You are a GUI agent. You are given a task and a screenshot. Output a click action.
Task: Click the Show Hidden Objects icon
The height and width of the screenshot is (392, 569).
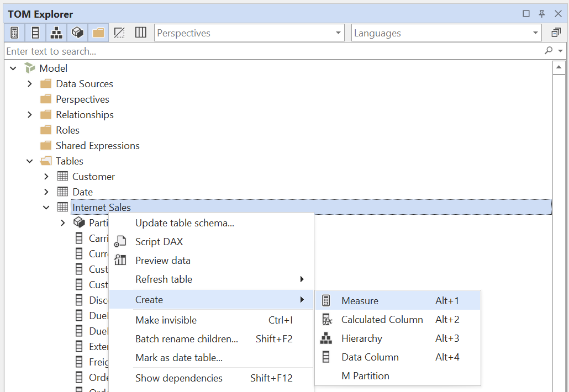pyautogui.click(x=119, y=33)
